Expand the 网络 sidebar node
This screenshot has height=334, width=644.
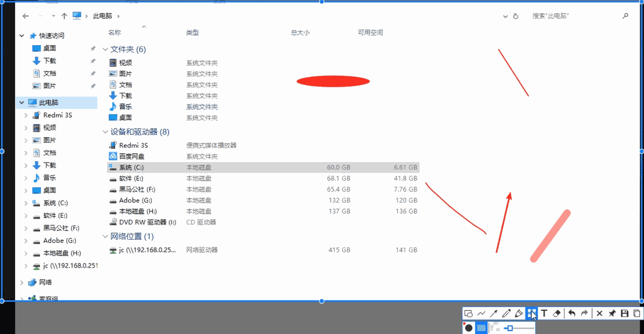(22, 282)
